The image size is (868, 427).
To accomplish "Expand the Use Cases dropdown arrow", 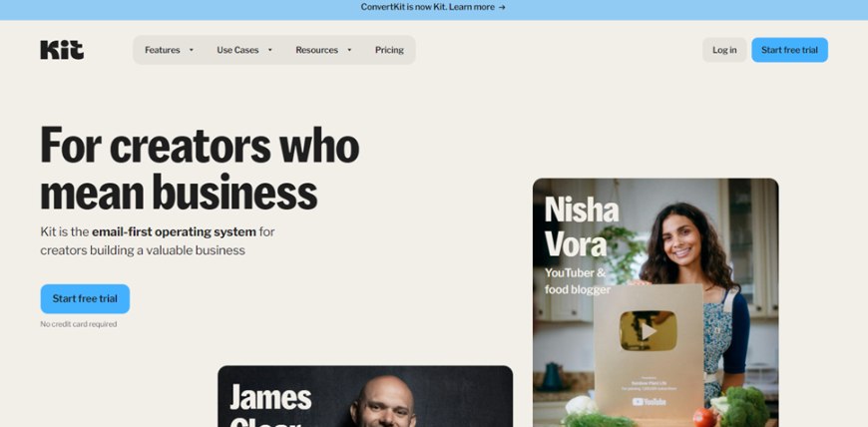I will coord(270,50).
